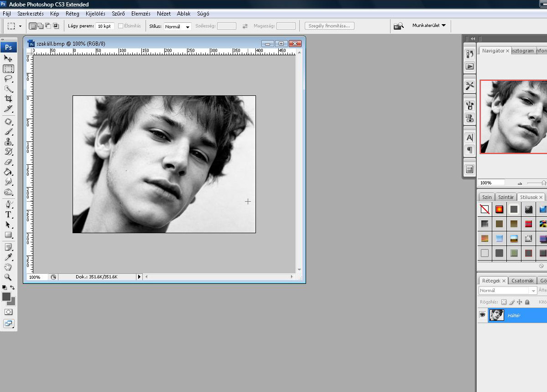Image resolution: width=547 pixels, height=392 pixels.
Task: Select the Type tool
Action: (x=8, y=214)
